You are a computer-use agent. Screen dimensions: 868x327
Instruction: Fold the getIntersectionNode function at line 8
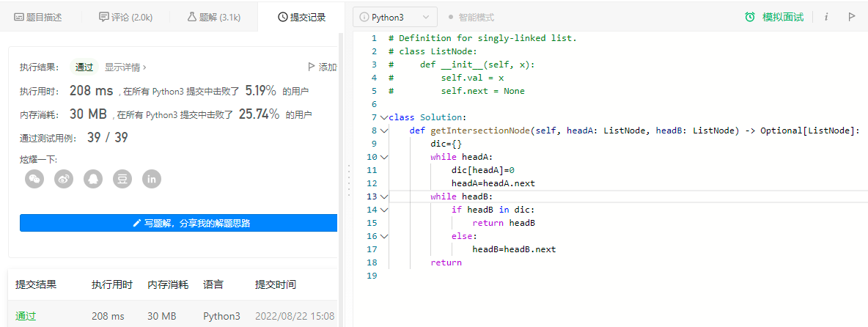pos(384,131)
